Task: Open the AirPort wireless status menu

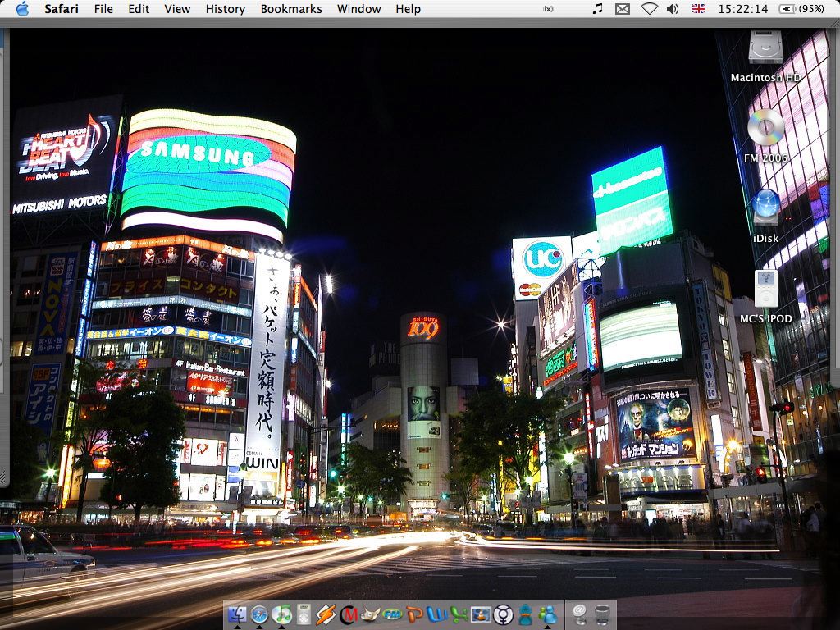Action: click(x=650, y=9)
